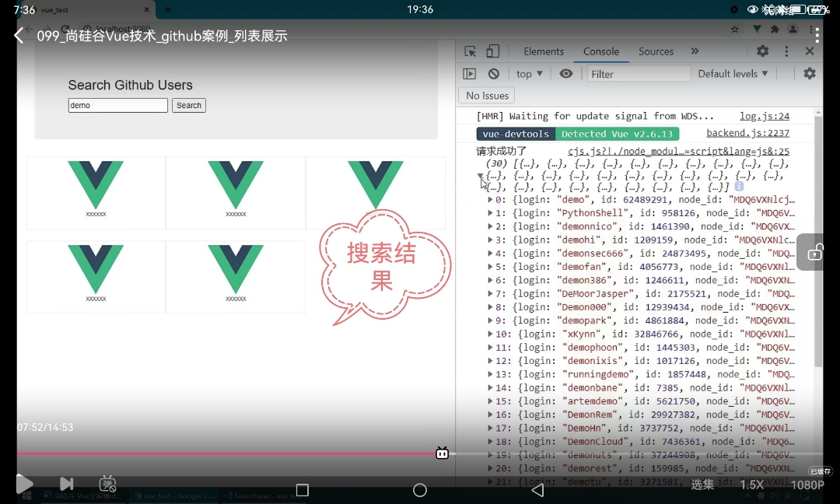The image size is (840, 504).
Task: Open the log.js:24 source link
Action: (x=765, y=116)
